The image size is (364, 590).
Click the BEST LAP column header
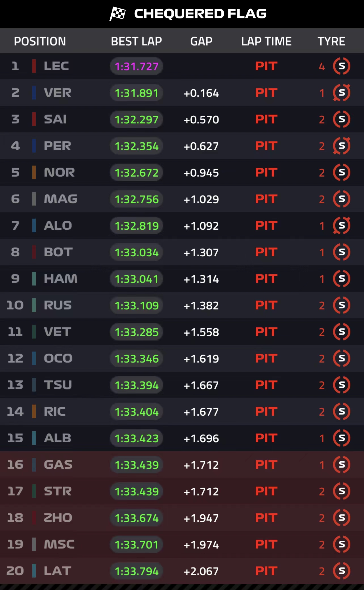coord(136,41)
